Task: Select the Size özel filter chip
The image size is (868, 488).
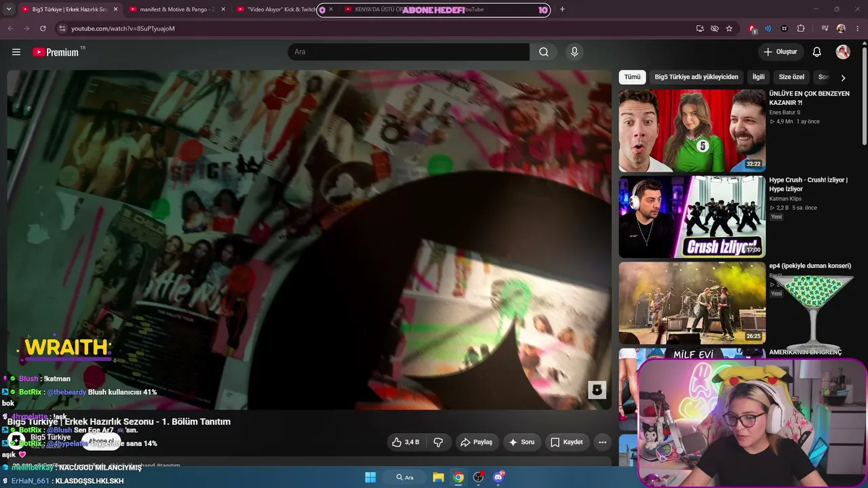Action: [791, 77]
